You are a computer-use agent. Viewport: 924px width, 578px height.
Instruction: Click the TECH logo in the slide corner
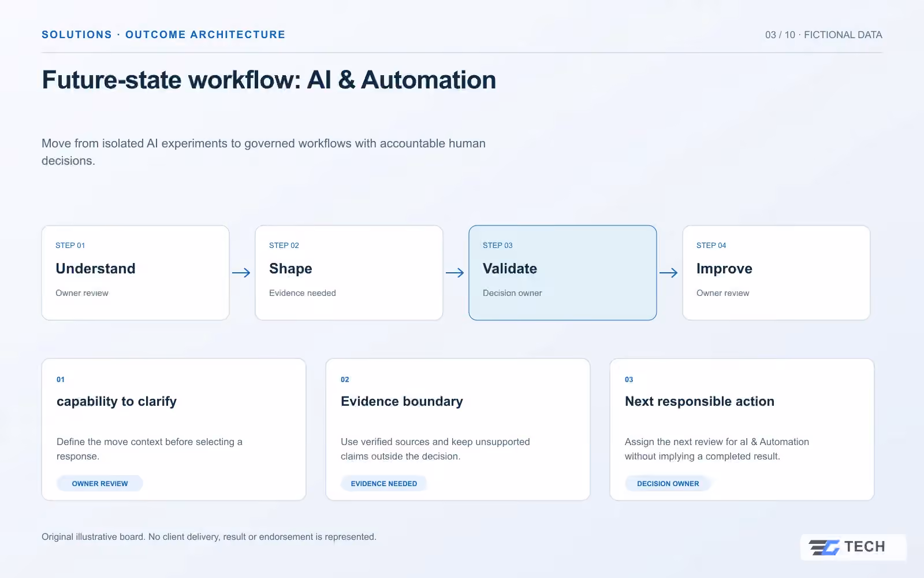[x=853, y=547]
